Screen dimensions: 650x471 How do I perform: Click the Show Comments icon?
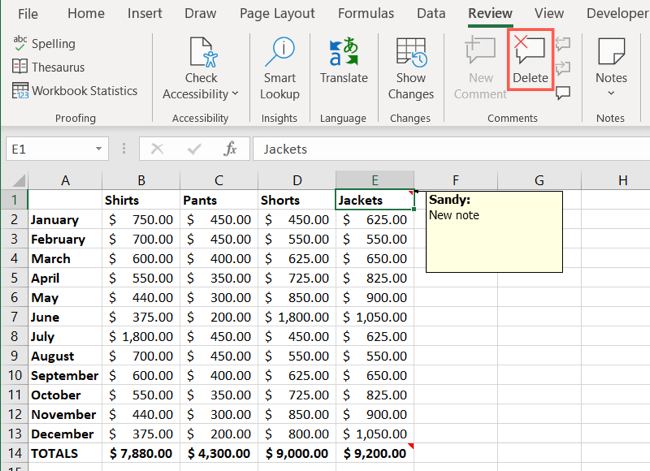click(x=563, y=93)
